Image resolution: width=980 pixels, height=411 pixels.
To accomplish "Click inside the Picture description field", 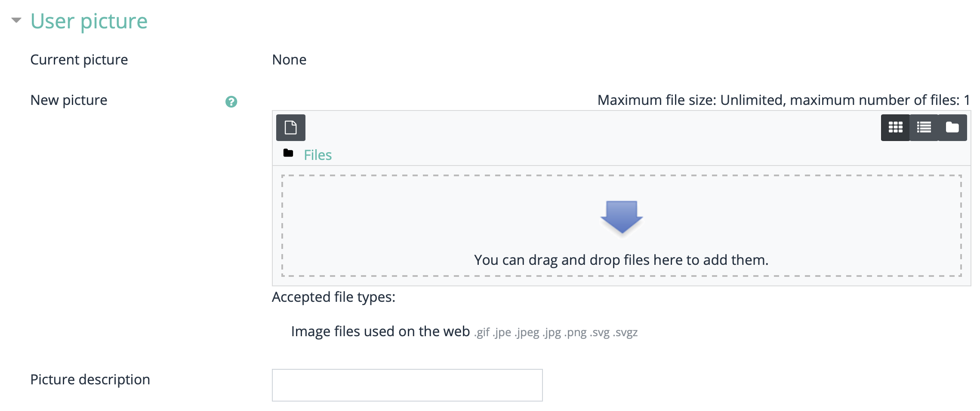I will pyautogui.click(x=407, y=385).
